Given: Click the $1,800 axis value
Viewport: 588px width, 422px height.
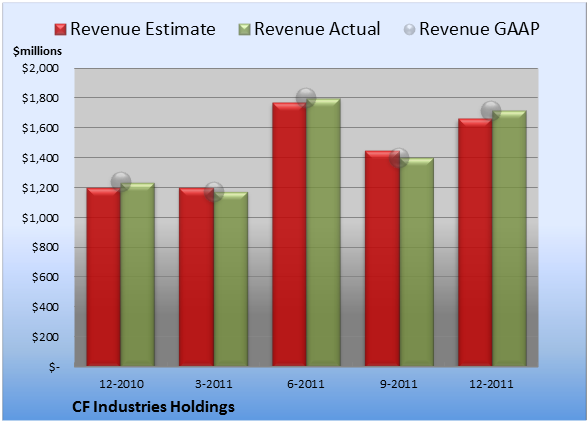Looking at the screenshot, I should pos(40,98).
